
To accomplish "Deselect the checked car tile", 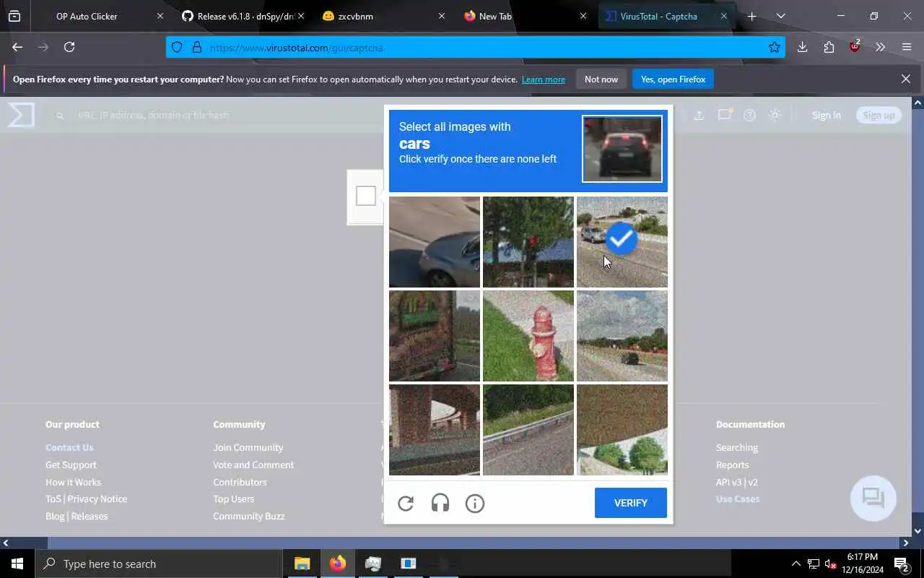I will click(622, 242).
